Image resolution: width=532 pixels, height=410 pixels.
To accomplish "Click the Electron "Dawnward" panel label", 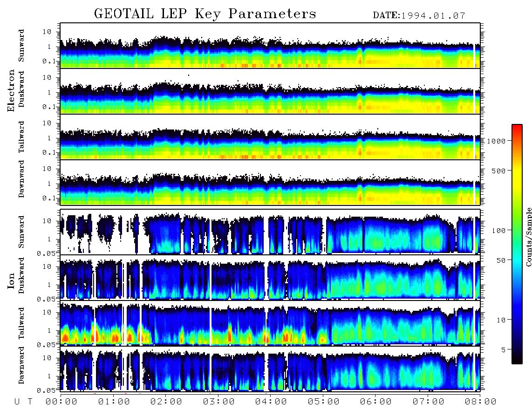I will [21, 179].
